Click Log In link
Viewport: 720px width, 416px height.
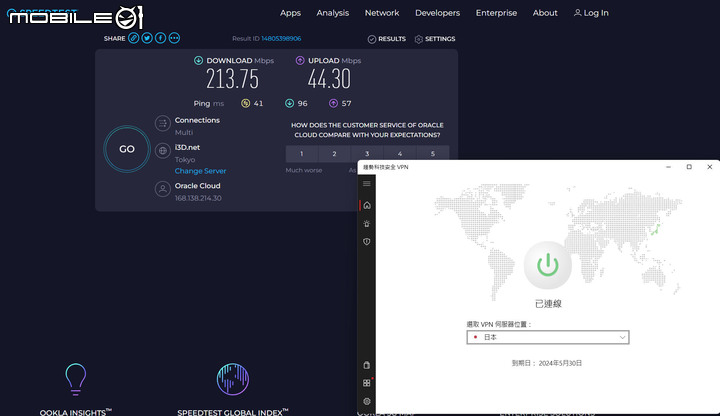tap(591, 13)
